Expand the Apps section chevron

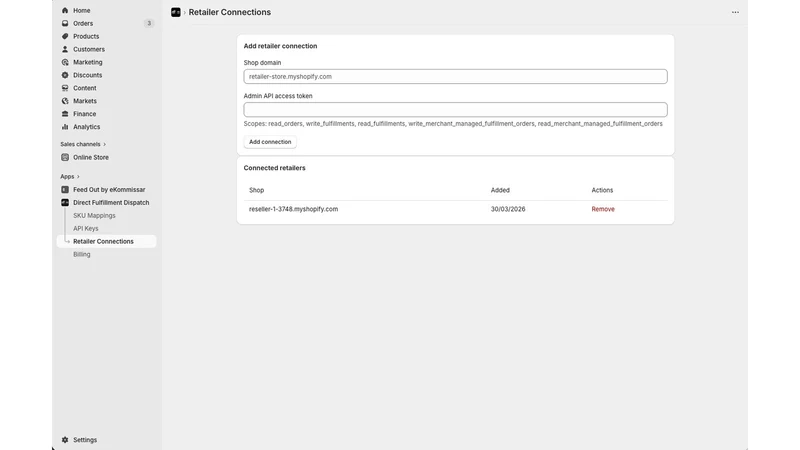tap(78, 177)
